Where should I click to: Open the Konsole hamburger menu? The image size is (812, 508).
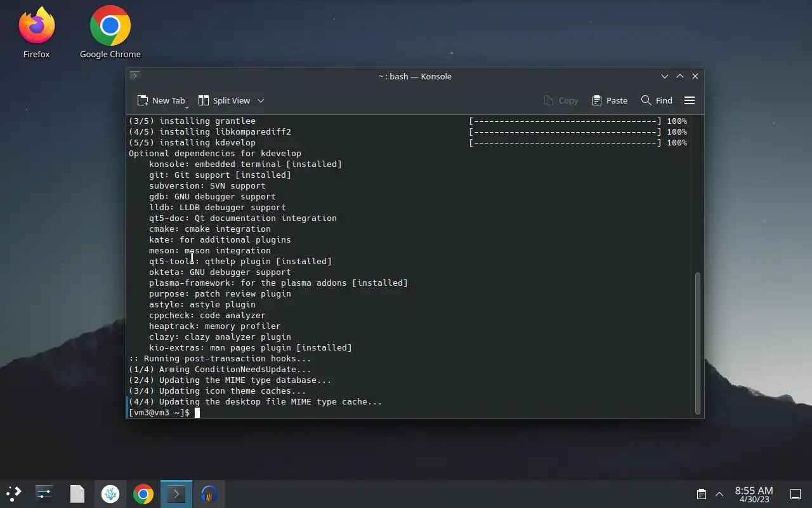point(690,100)
